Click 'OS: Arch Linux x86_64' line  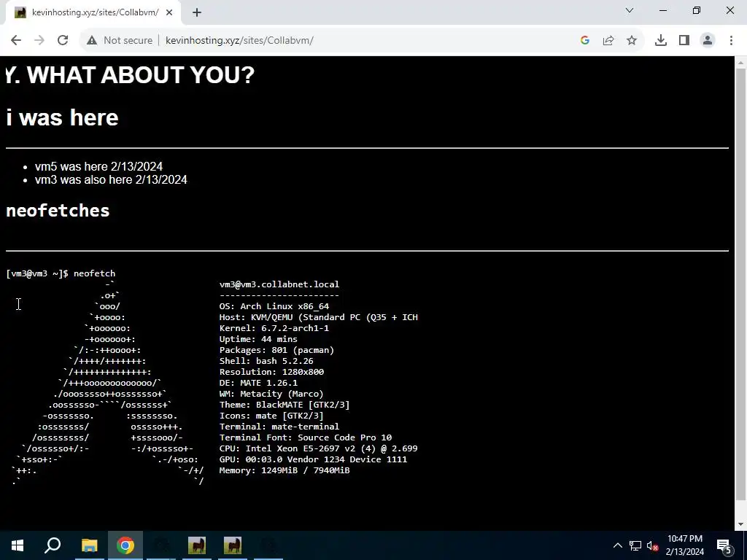pyautogui.click(x=274, y=306)
